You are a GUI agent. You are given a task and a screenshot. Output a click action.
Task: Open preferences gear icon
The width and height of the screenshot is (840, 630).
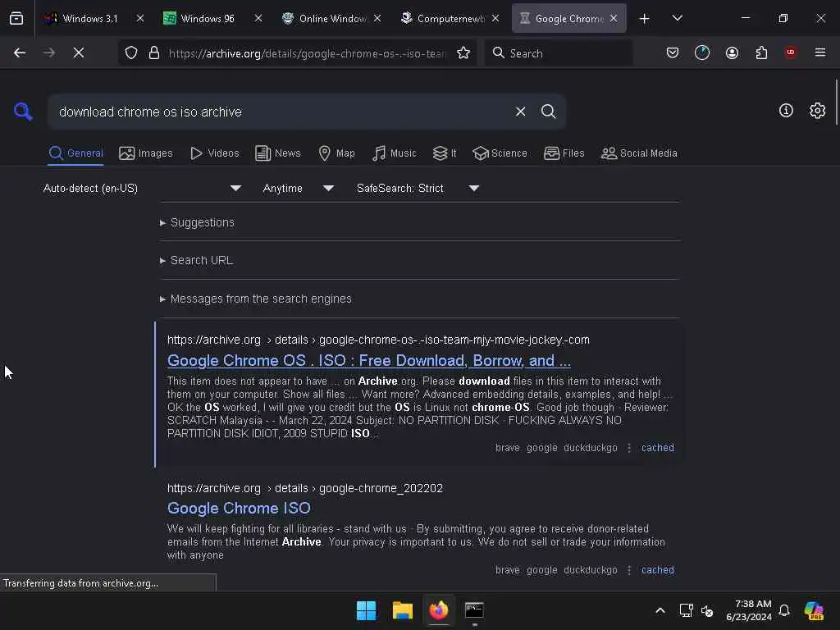click(817, 111)
